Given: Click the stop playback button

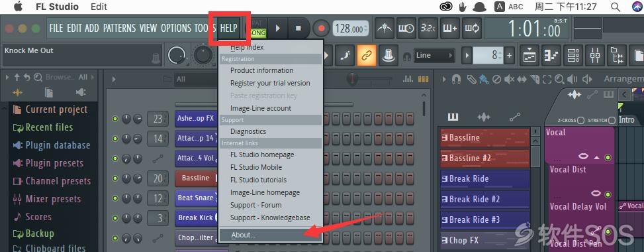Looking at the screenshot, I should pyautogui.click(x=299, y=29).
